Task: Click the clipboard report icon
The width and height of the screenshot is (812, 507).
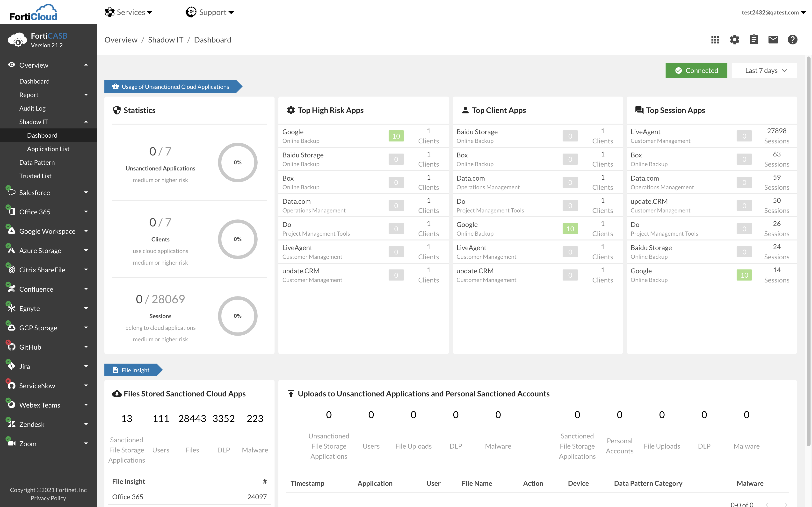Action: pos(754,40)
